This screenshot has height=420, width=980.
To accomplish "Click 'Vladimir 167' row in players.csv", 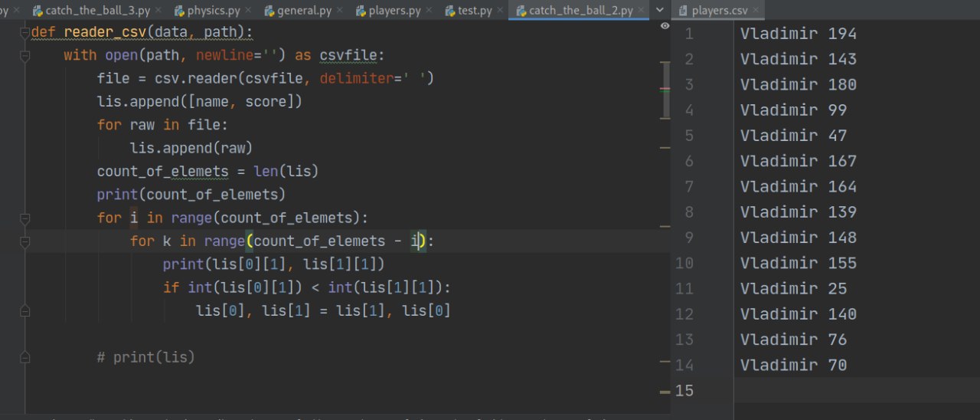I will [x=799, y=161].
